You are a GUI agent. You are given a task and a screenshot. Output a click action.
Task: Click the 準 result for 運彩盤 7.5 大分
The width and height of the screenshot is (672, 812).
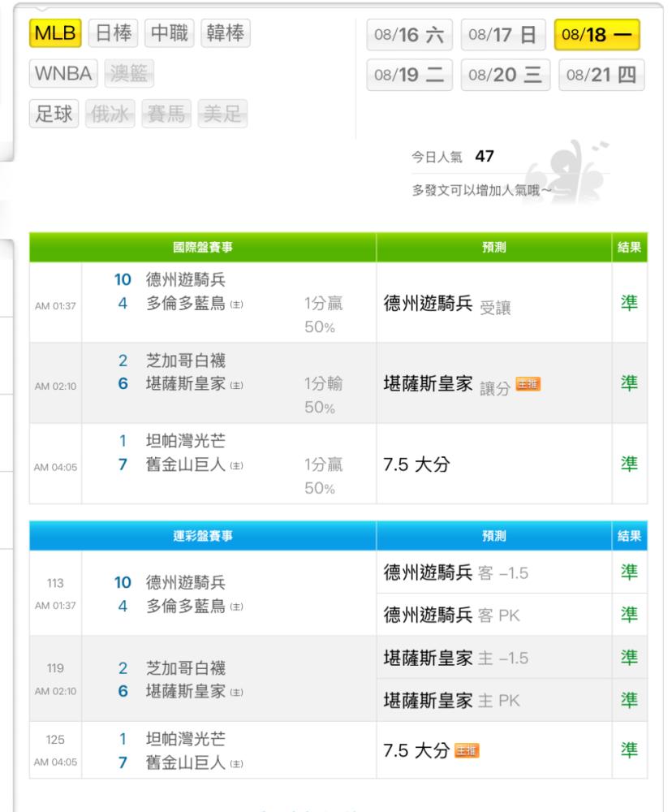(630, 749)
